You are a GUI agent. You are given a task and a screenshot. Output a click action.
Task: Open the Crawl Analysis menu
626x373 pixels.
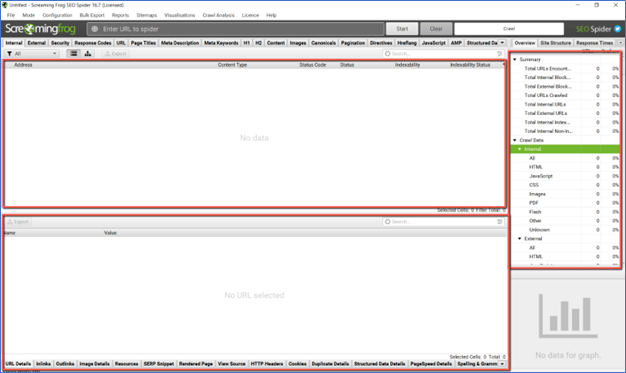point(218,15)
